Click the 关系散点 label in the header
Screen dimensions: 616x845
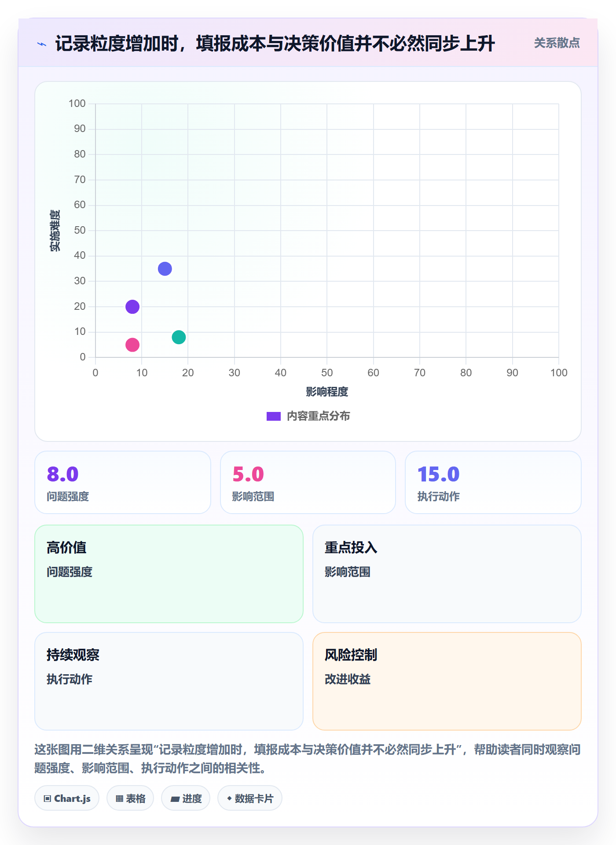557,43
